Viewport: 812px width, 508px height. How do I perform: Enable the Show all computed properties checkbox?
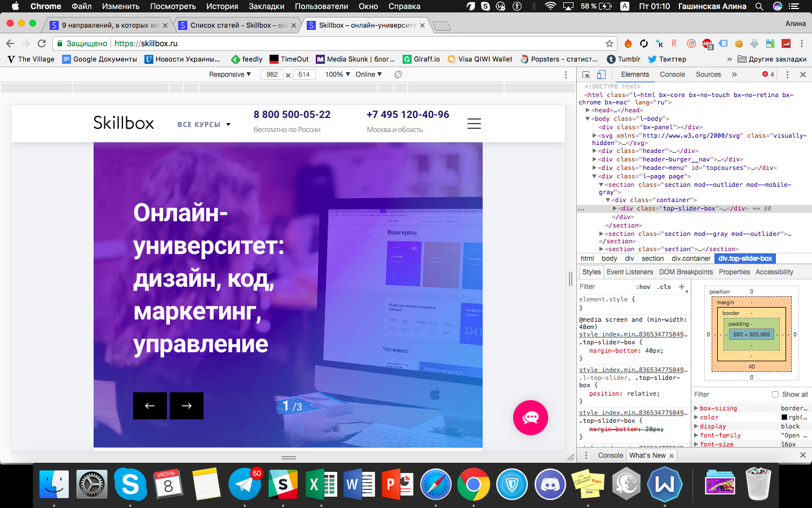click(x=775, y=395)
